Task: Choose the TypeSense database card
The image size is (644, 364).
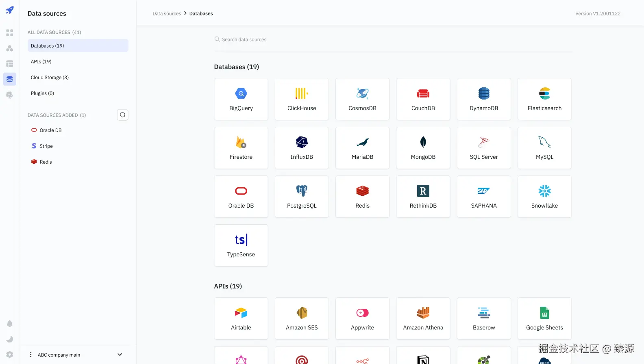Action: pos(241,245)
